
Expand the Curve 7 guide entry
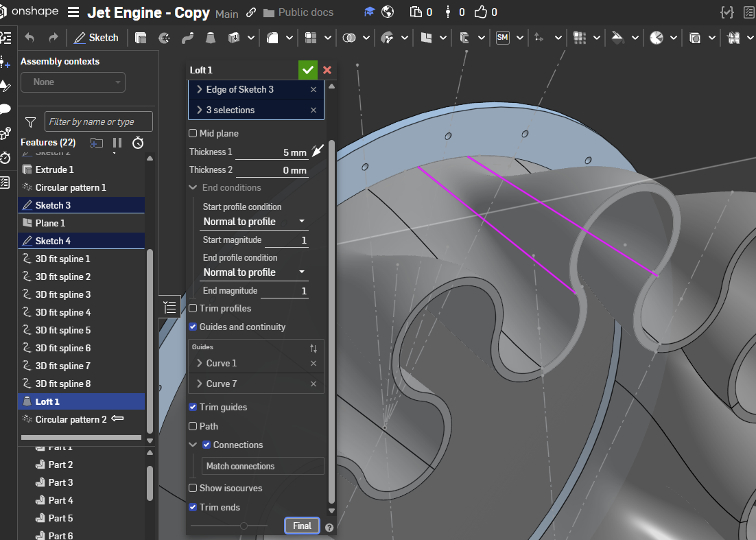pos(199,384)
